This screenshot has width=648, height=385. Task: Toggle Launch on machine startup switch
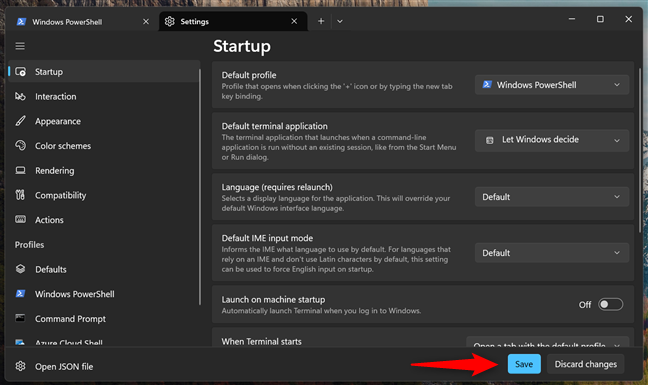(x=610, y=304)
